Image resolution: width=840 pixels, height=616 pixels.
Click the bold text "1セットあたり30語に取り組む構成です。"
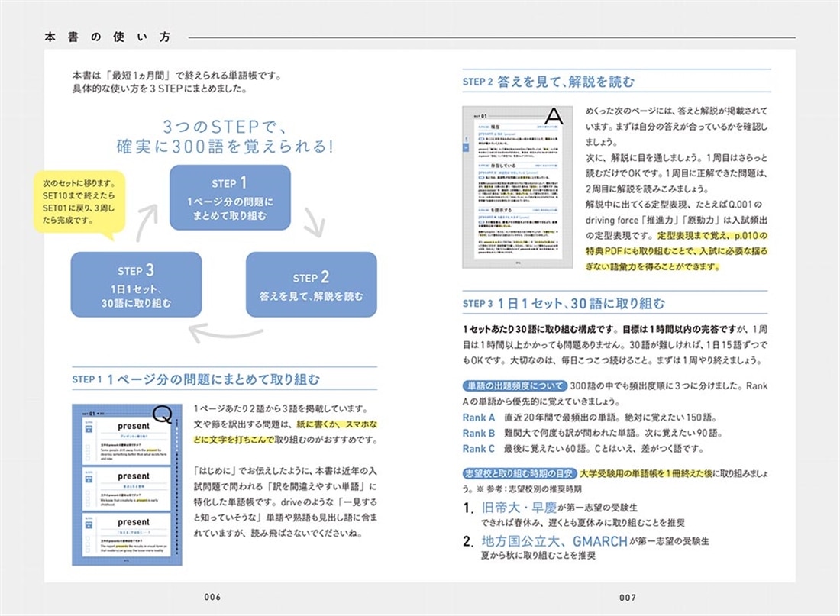click(x=540, y=329)
